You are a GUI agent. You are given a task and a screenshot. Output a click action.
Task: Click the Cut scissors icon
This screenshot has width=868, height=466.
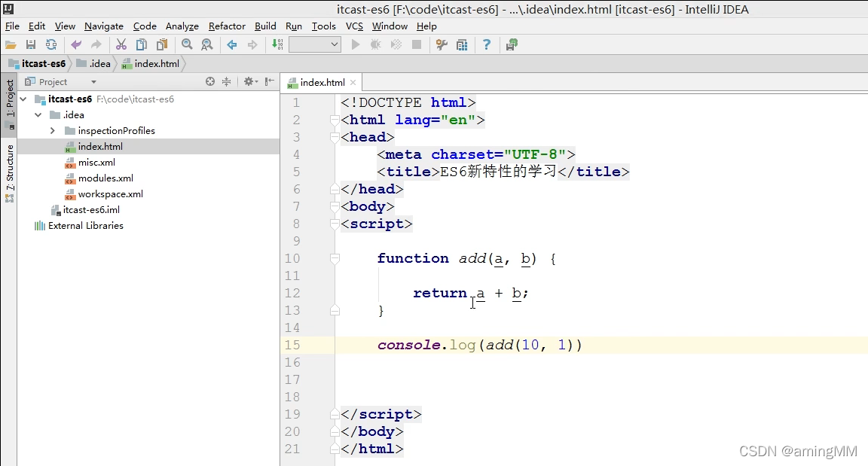121,44
